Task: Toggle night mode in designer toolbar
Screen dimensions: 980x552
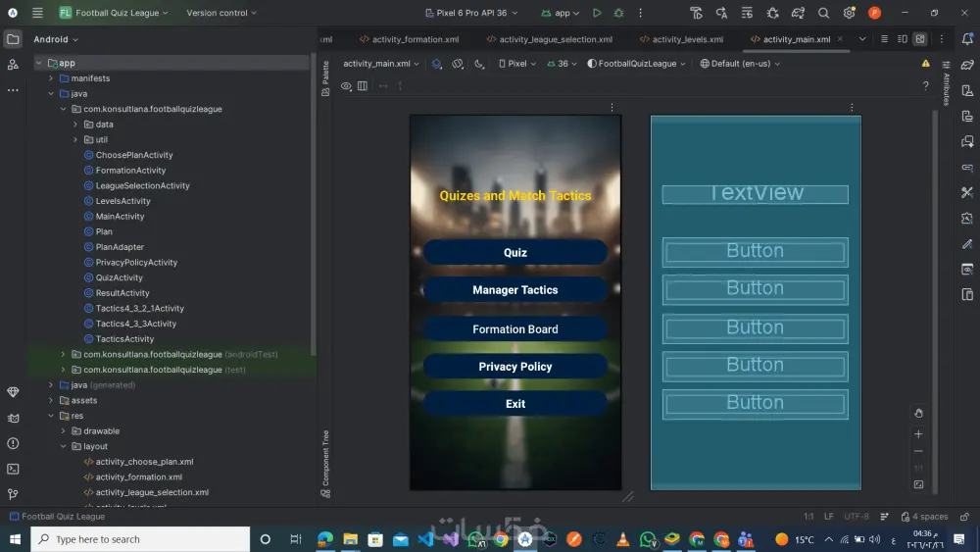Action: [x=479, y=63]
